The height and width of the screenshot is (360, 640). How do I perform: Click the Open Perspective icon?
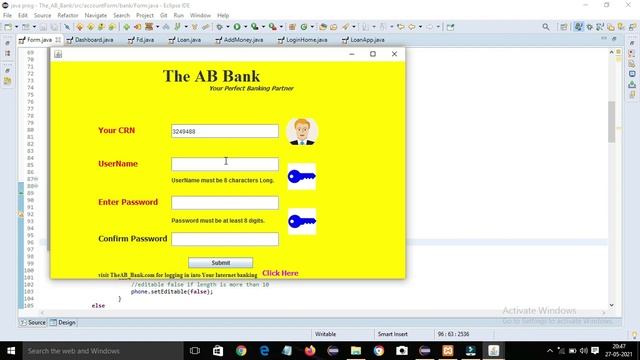[x=564, y=27]
